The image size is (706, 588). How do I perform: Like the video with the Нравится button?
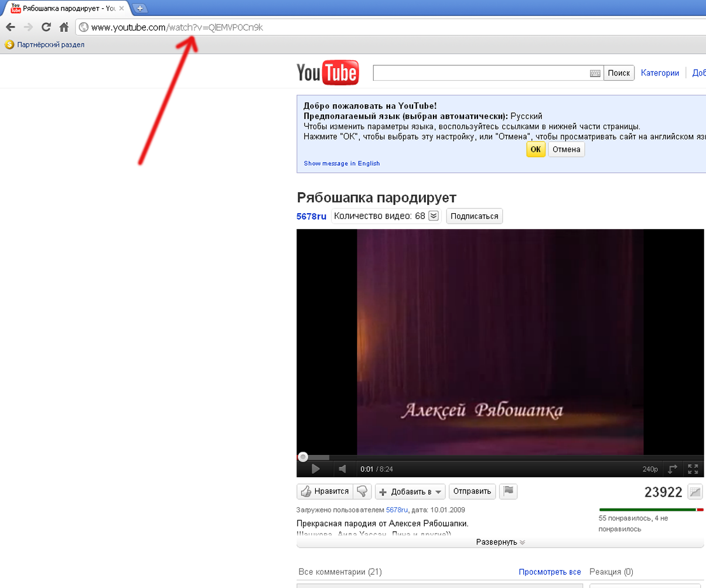pos(325,491)
